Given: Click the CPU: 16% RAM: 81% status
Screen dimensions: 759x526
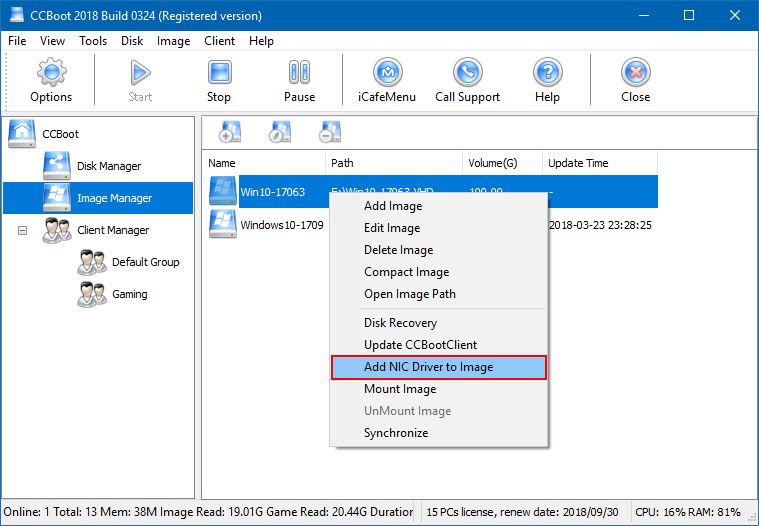Looking at the screenshot, I should tap(688, 512).
